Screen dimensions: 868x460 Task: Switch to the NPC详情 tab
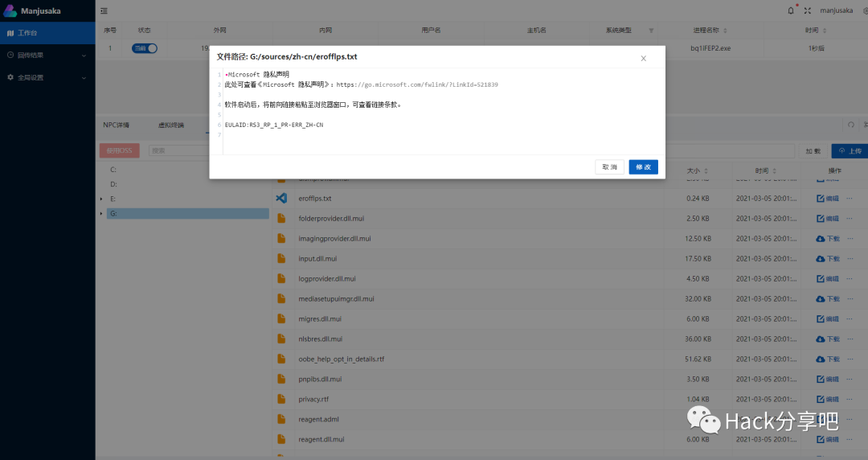(x=117, y=125)
